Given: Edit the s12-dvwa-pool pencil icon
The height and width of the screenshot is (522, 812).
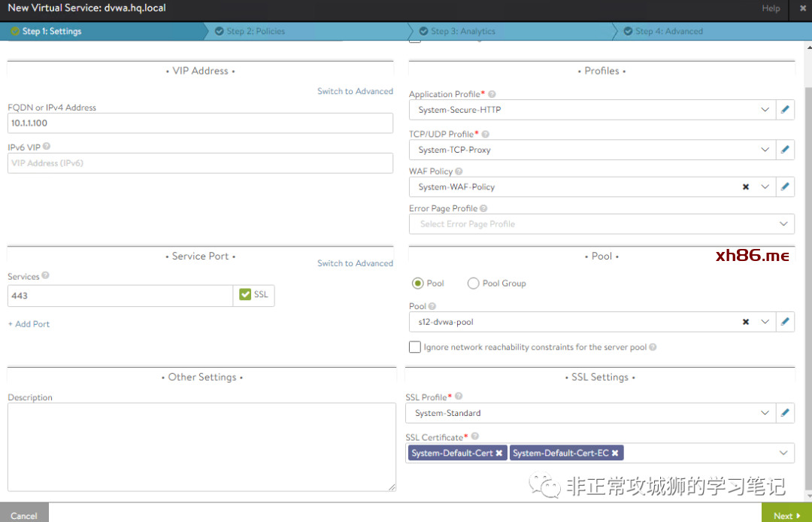Looking at the screenshot, I should pos(785,322).
